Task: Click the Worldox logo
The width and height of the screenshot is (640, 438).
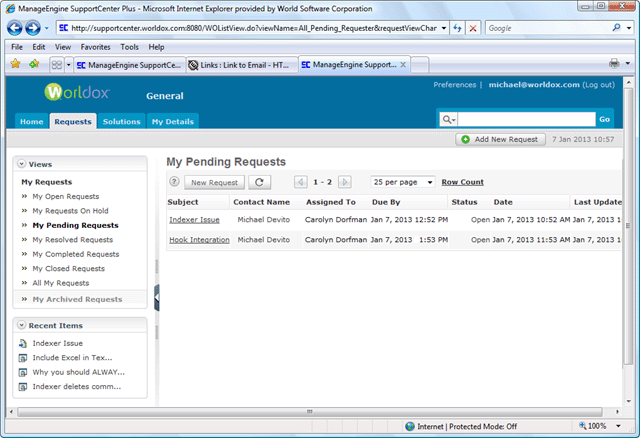Action: tap(77, 92)
